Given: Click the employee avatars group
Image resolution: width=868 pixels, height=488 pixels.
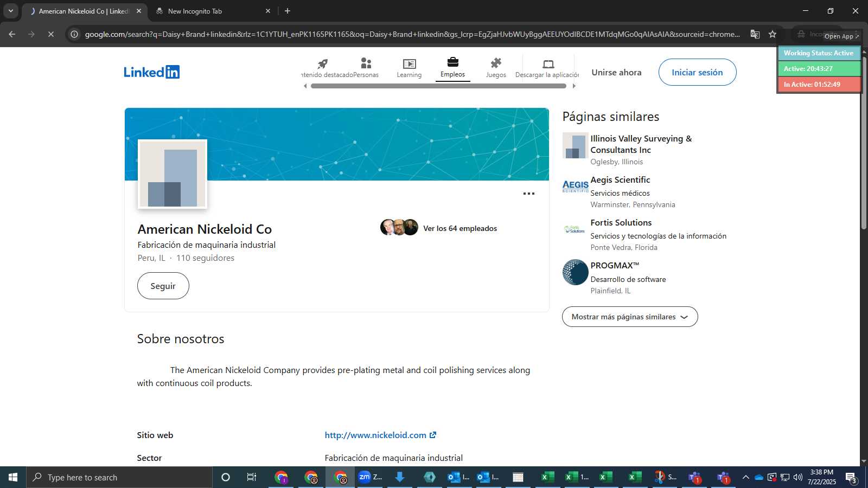Looking at the screenshot, I should 399,227.
